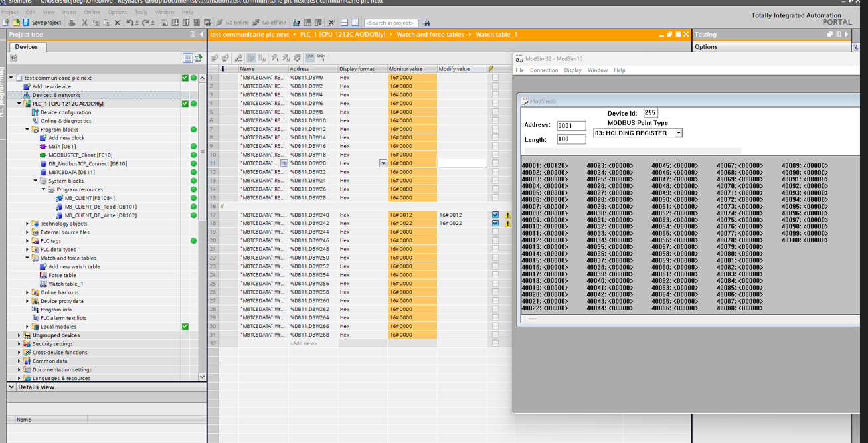
Task: Click Add new watch table
Action: [x=74, y=267]
